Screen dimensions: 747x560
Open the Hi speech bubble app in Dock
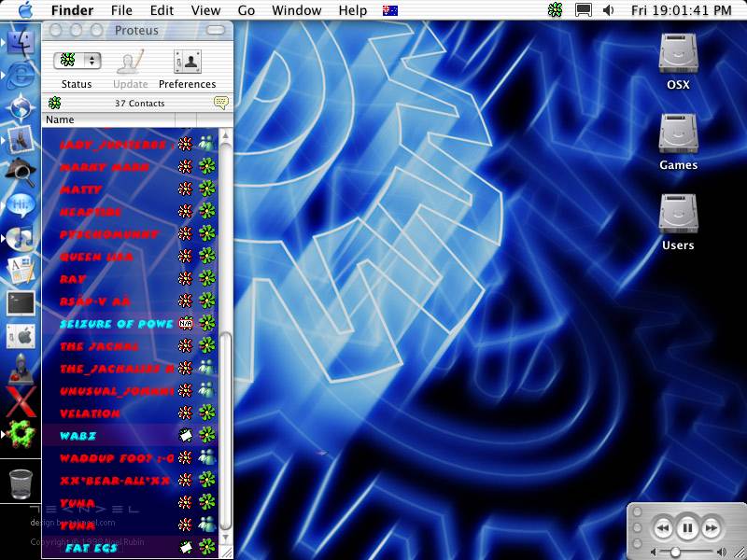[20, 205]
